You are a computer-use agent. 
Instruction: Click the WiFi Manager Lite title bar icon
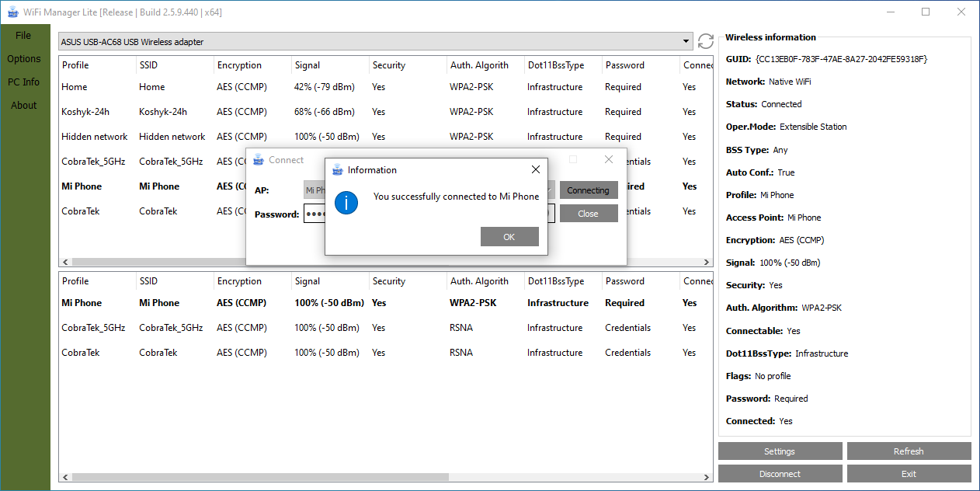click(12, 12)
